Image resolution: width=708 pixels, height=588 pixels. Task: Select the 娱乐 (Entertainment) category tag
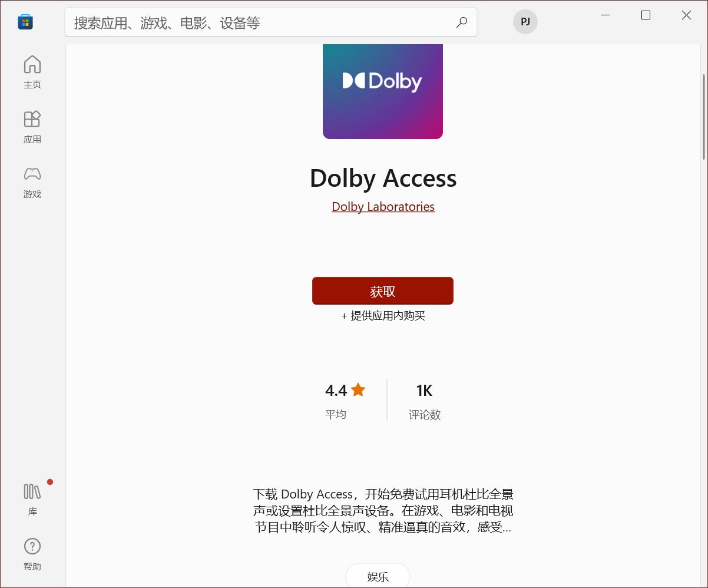click(x=378, y=576)
